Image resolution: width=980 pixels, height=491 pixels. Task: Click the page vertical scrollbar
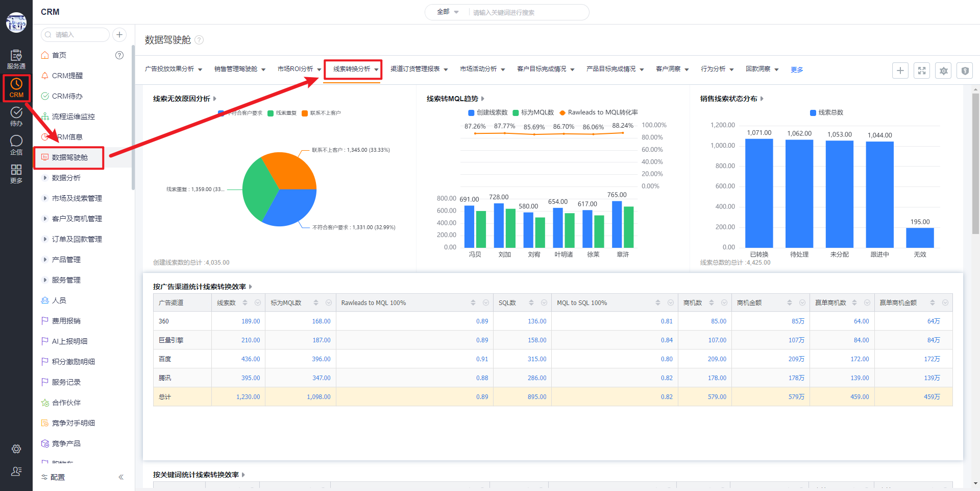coord(975,163)
